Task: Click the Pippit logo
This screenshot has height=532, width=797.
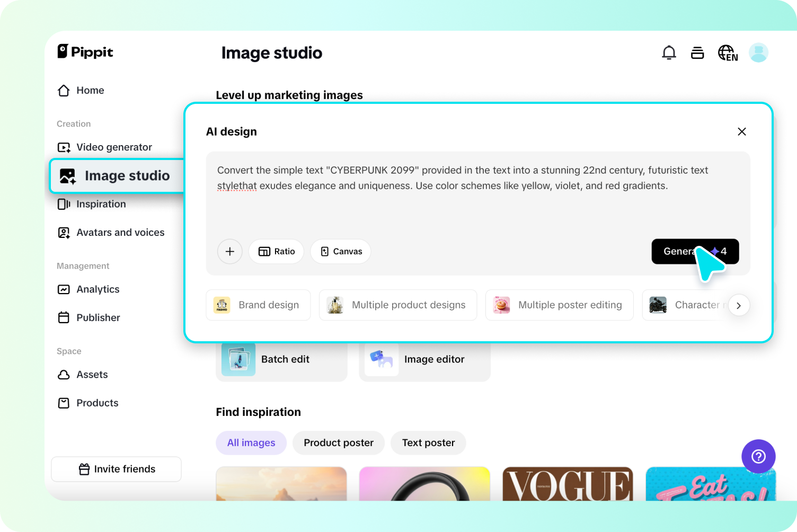Action: click(x=85, y=51)
